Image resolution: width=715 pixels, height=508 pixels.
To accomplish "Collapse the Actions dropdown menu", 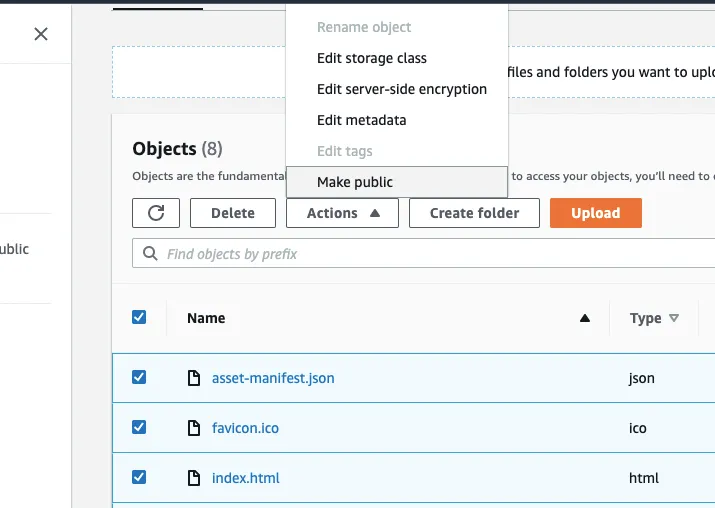I will (x=342, y=213).
